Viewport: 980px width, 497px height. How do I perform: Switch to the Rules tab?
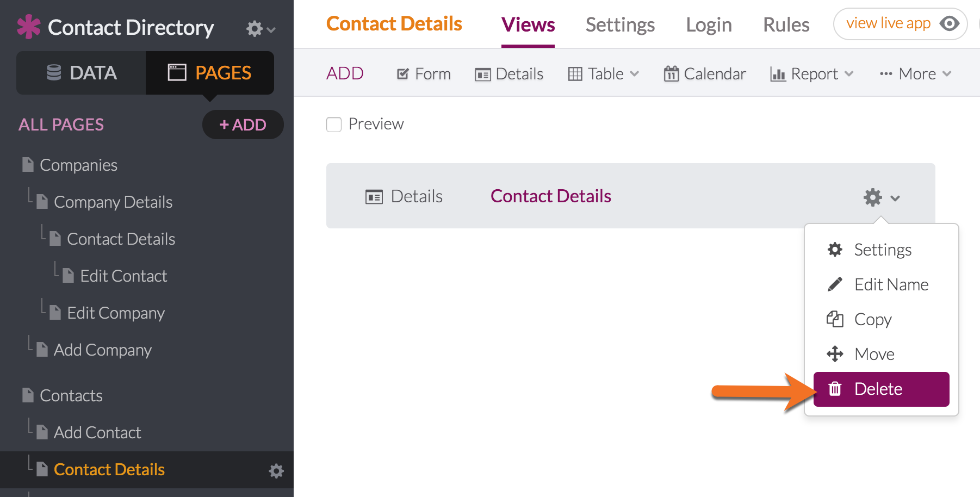click(786, 24)
